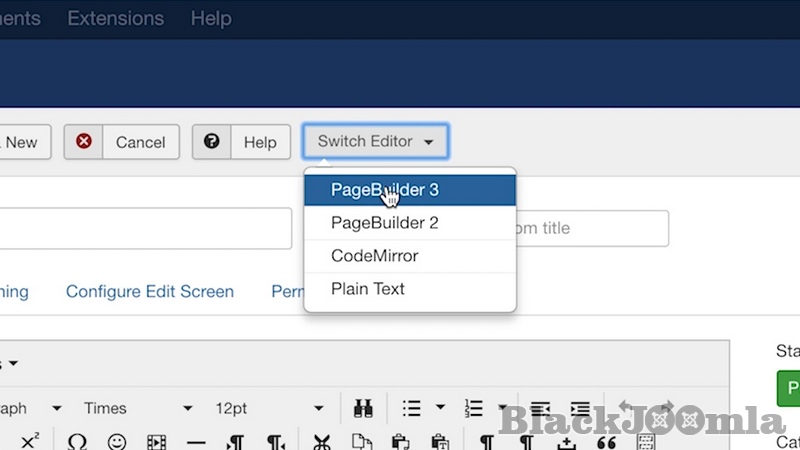Click the title input field
Image resolution: width=800 pixels, height=450 pixels.
coord(140,228)
